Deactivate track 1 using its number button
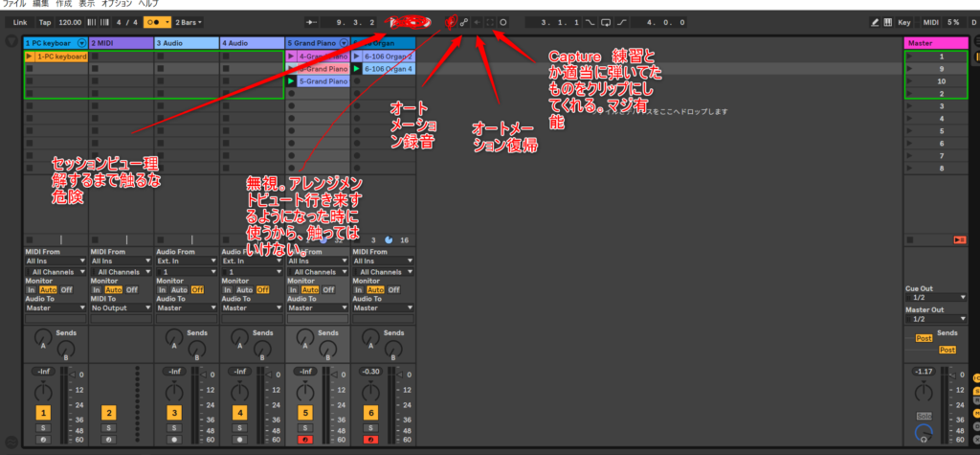 pyautogui.click(x=43, y=412)
